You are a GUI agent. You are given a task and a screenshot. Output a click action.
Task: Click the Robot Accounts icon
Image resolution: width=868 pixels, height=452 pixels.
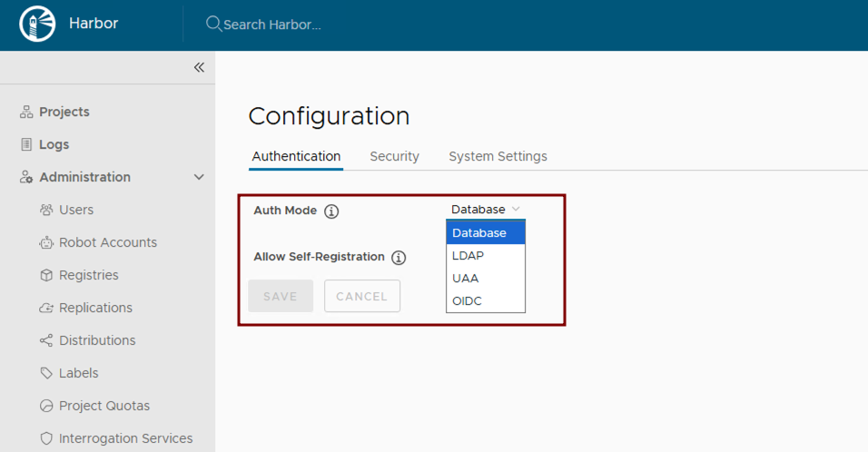(x=46, y=242)
